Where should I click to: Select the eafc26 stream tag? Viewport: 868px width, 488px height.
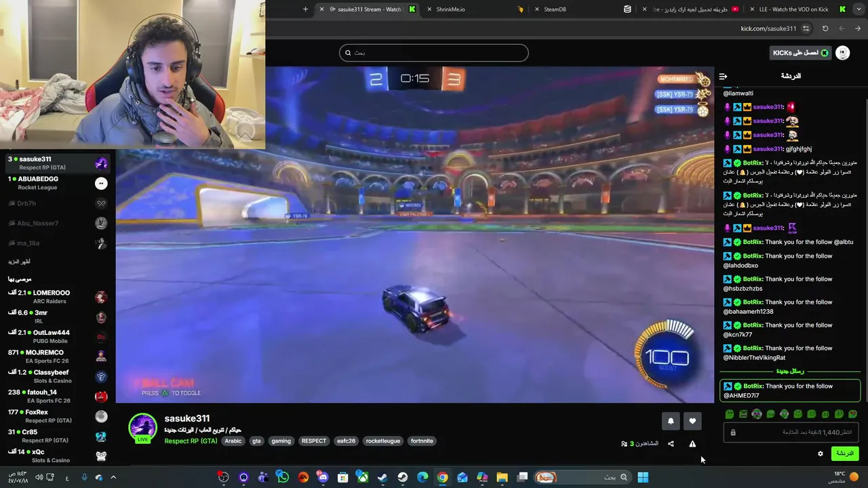tap(346, 441)
